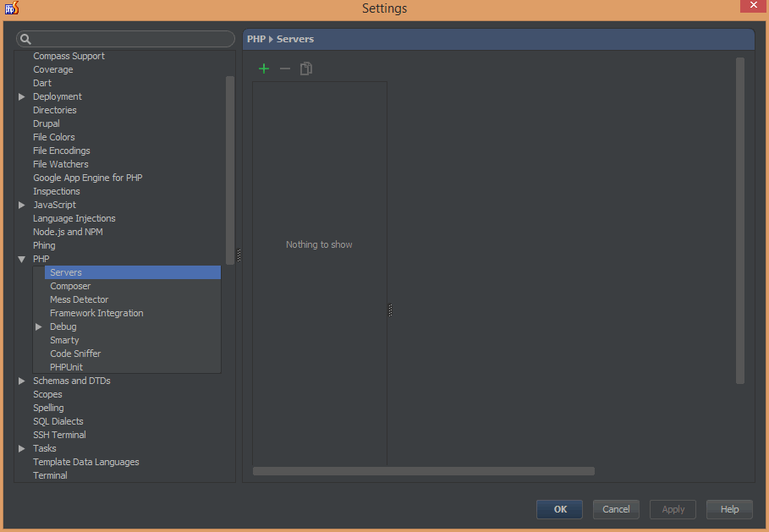The width and height of the screenshot is (769, 532).
Task: Open Directories settings
Action: (x=55, y=110)
